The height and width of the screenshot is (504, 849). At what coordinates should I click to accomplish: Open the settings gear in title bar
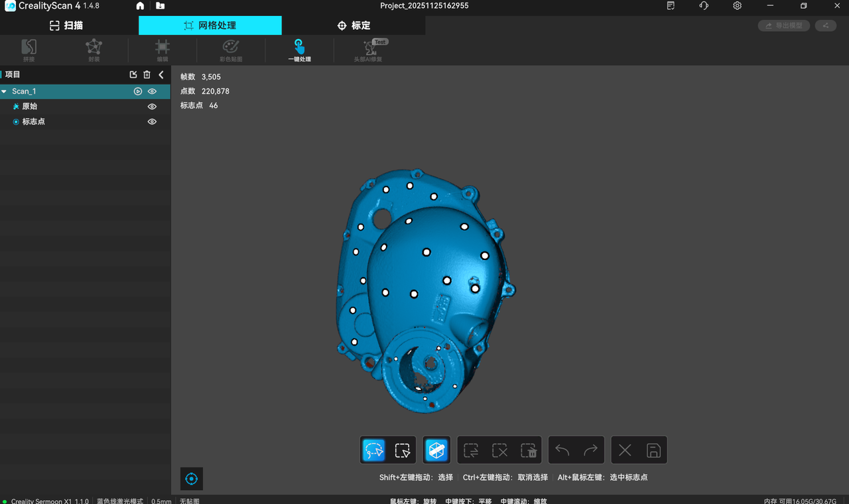737,6
